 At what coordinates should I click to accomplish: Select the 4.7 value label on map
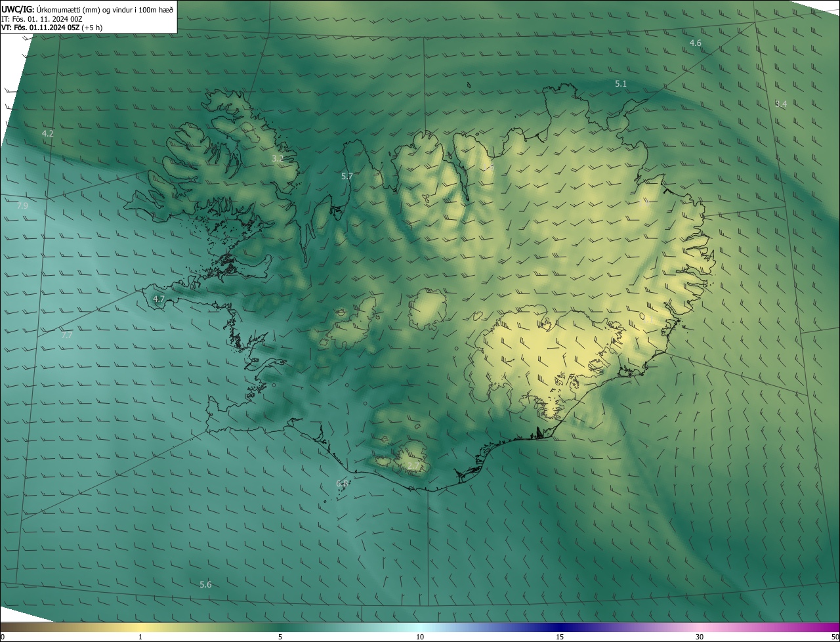tap(159, 299)
